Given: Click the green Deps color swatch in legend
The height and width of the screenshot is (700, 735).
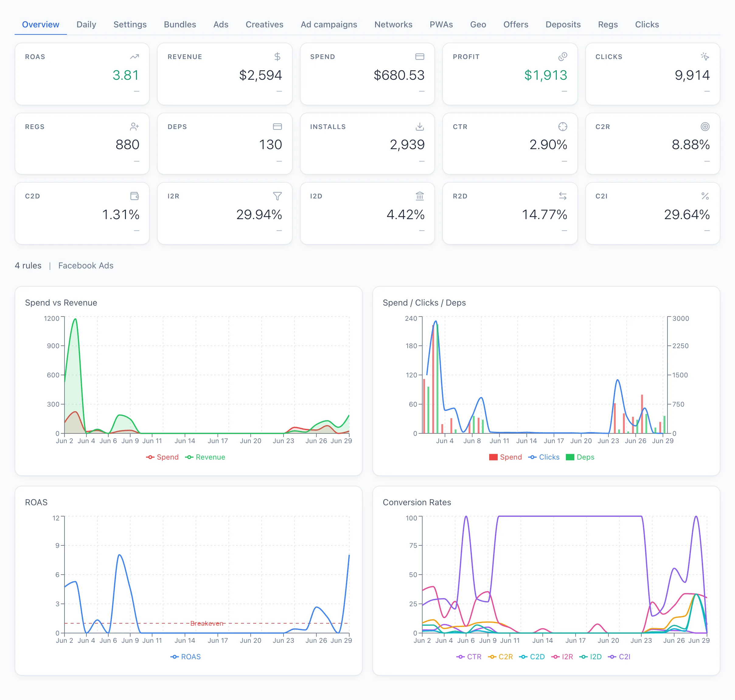Looking at the screenshot, I should click(570, 457).
